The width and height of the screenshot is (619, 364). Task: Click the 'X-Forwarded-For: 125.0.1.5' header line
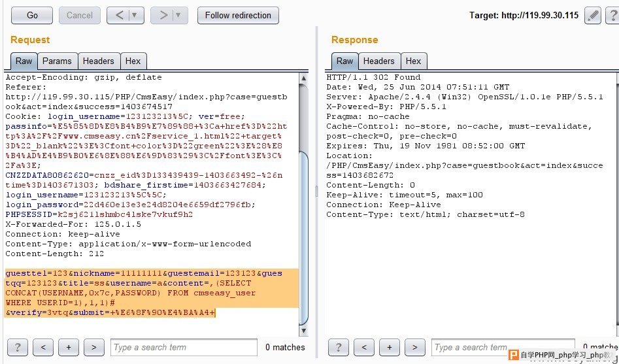[x=73, y=224]
